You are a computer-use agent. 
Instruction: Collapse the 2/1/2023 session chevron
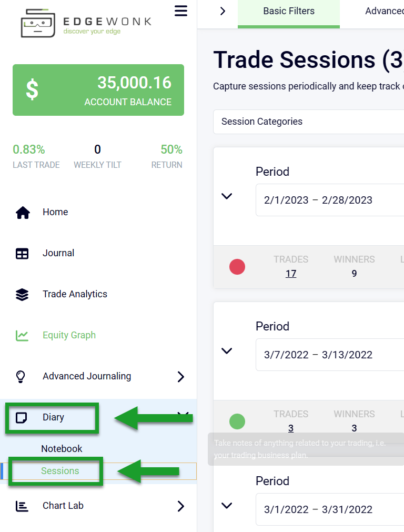(227, 196)
